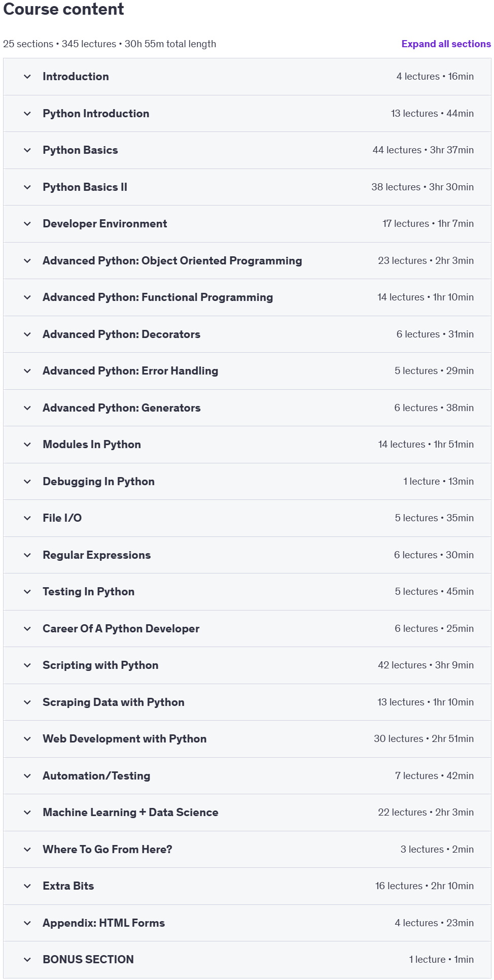Expand Where To Go From Here chevron

27,850
